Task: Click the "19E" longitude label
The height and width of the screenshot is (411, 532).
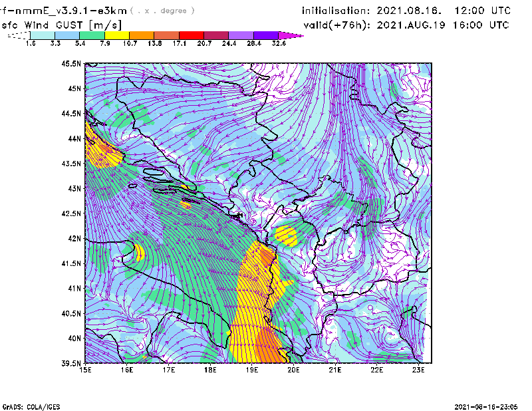Action: pos(252,370)
